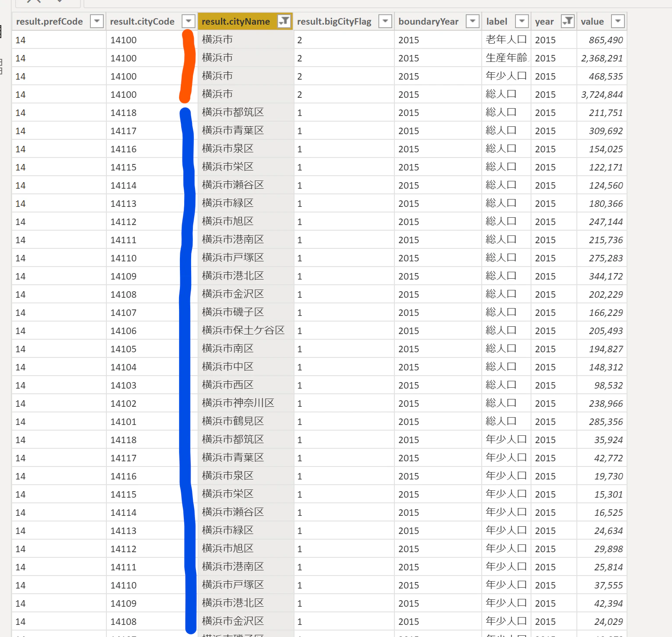Click the value cell 35,924
This screenshot has height=637, width=672.
(602, 440)
